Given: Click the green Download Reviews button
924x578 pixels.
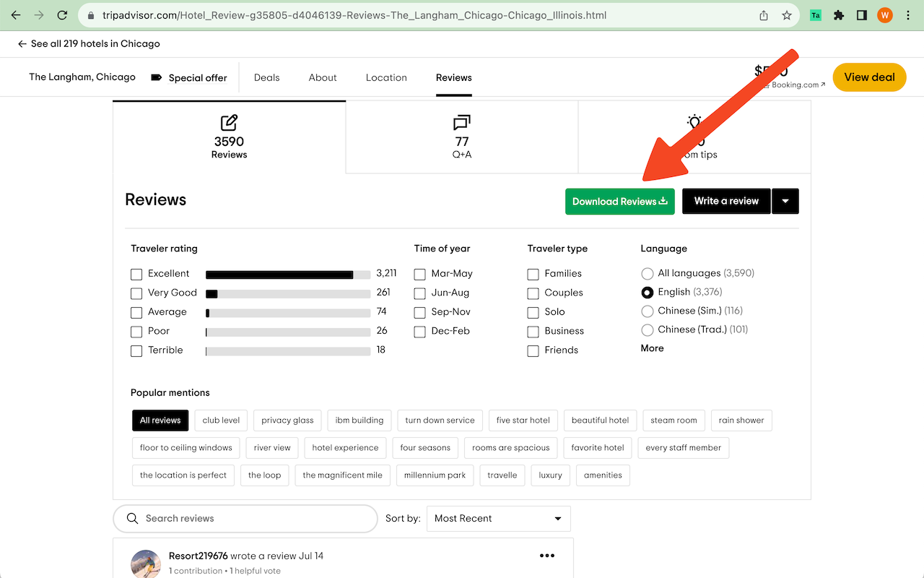Looking at the screenshot, I should tap(619, 202).
